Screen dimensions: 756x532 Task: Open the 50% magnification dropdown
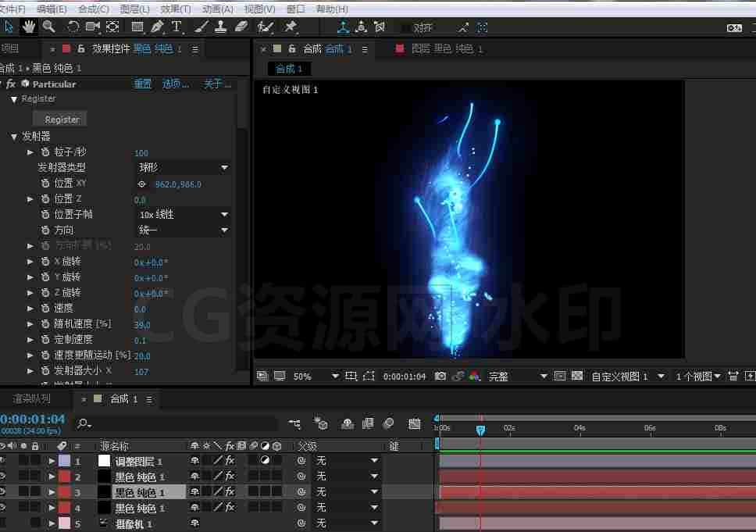click(x=316, y=377)
